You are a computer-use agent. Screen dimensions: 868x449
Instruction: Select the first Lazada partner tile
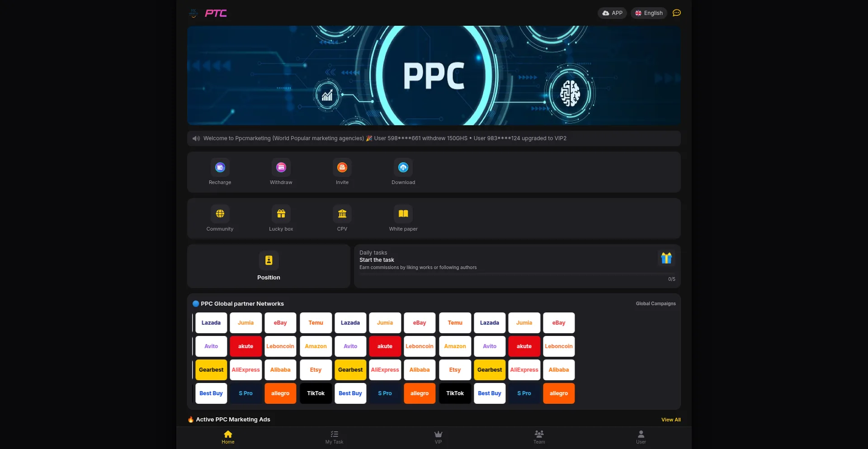211,323
